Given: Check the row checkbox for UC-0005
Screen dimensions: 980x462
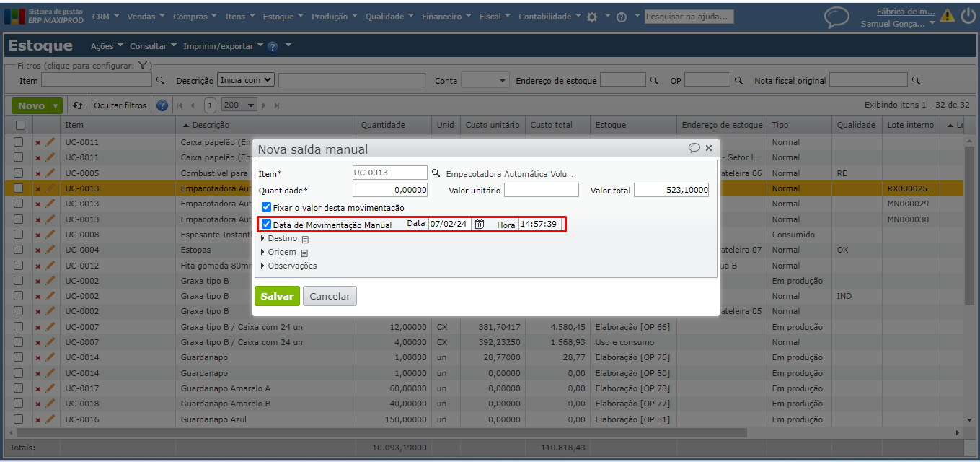Looking at the screenshot, I should (19, 173).
